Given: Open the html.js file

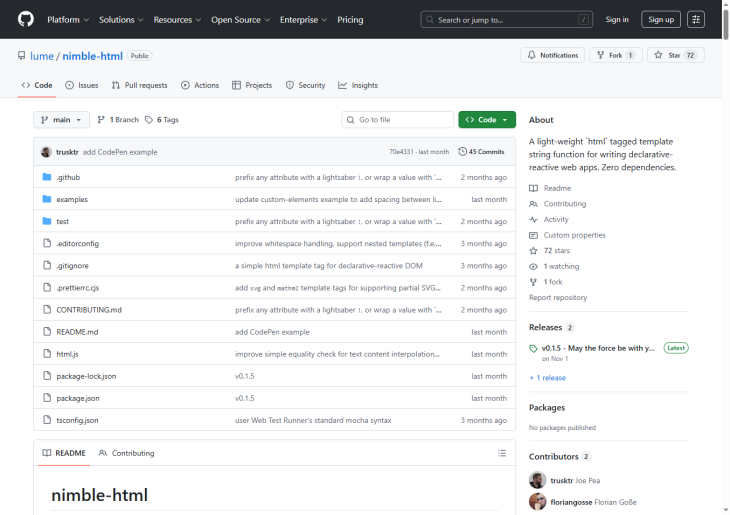Looking at the screenshot, I should click(67, 354).
